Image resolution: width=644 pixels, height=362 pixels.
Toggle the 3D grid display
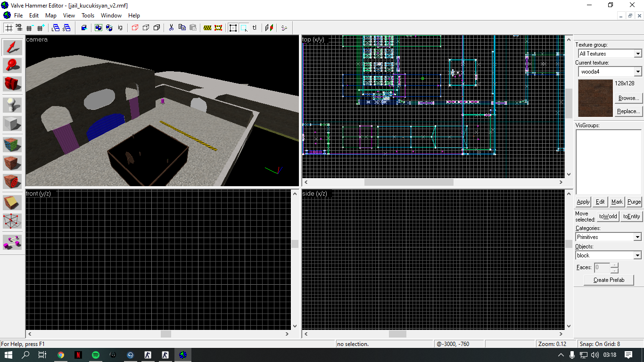(x=19, y=28)
